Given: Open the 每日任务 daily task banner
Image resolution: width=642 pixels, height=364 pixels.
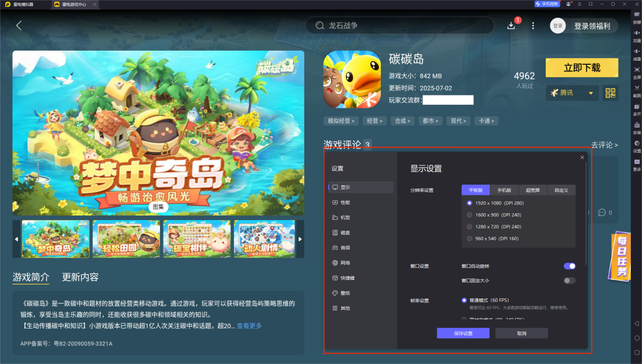Looking at the screenshot, I should (x=619, y=256).
